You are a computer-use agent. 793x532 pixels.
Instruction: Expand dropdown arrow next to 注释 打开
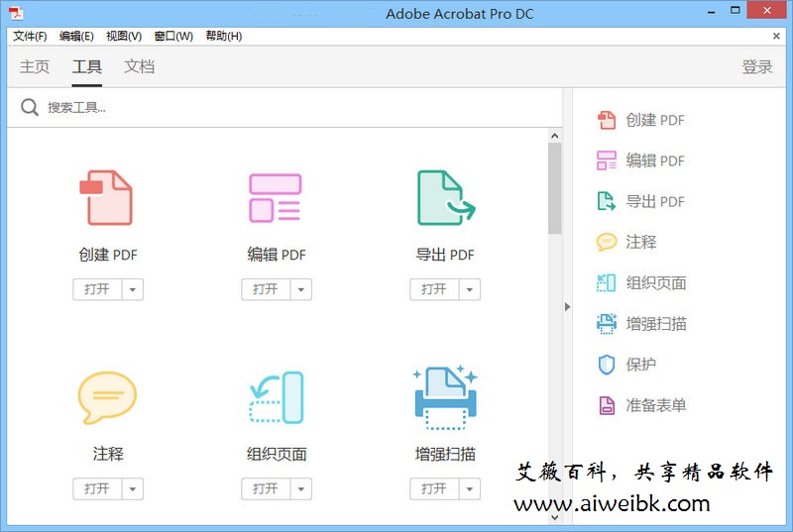[133, 488]
